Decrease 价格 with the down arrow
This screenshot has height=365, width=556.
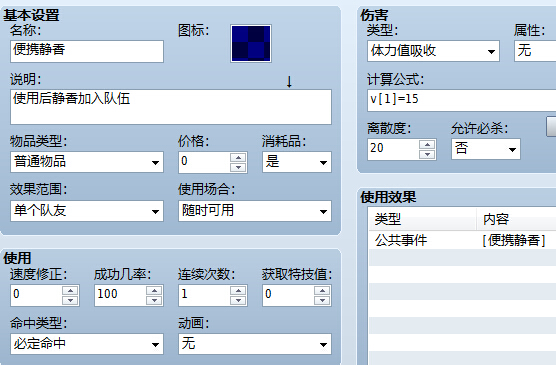pos(238,167)
